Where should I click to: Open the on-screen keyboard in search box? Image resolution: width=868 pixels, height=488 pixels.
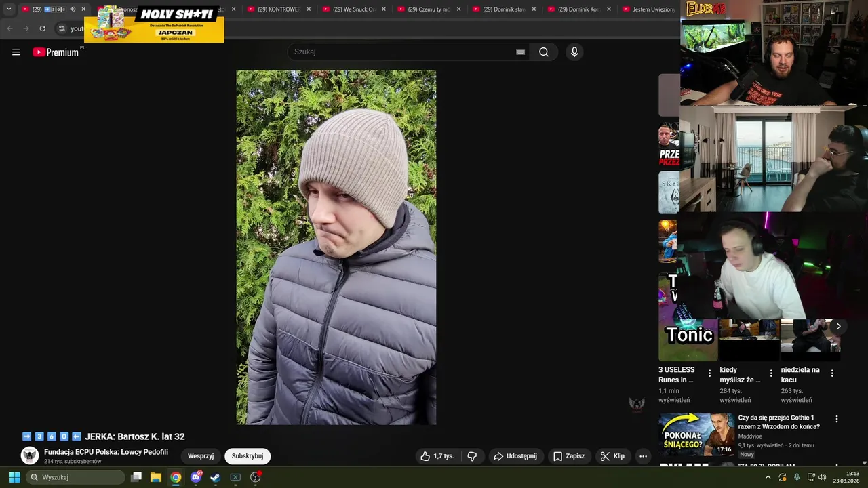520,52
